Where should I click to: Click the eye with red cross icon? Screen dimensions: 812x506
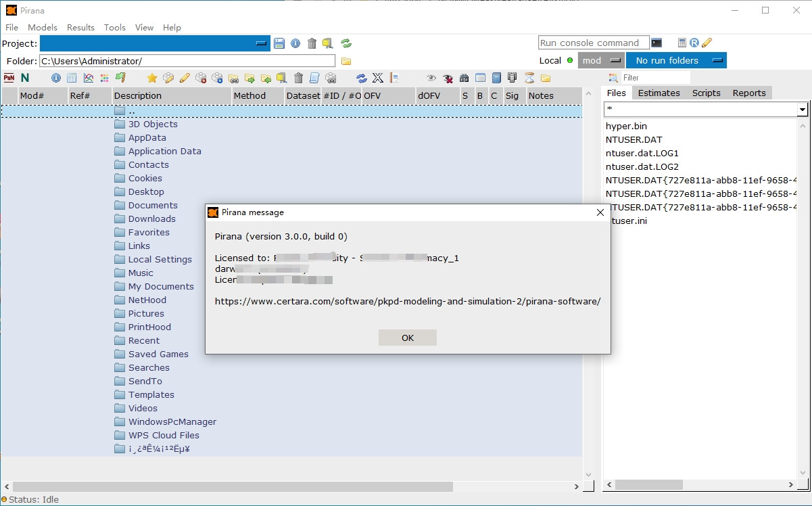point(448,78)
